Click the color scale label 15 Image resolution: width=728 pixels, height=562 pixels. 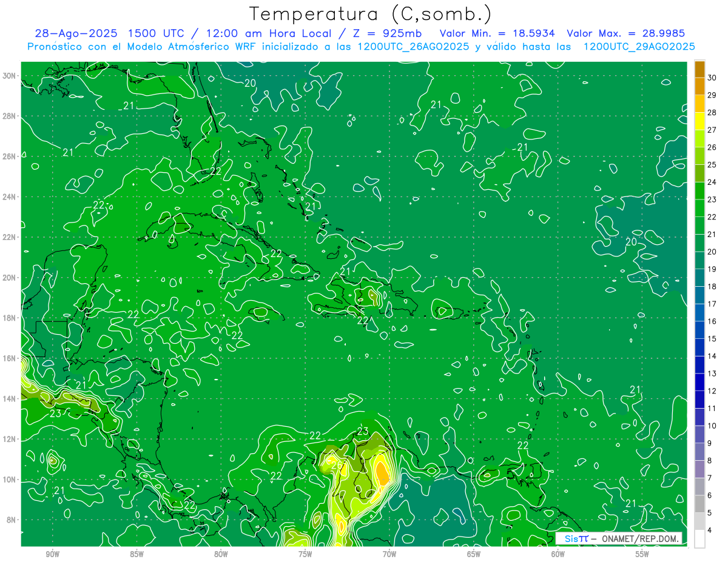pos(712,339)
